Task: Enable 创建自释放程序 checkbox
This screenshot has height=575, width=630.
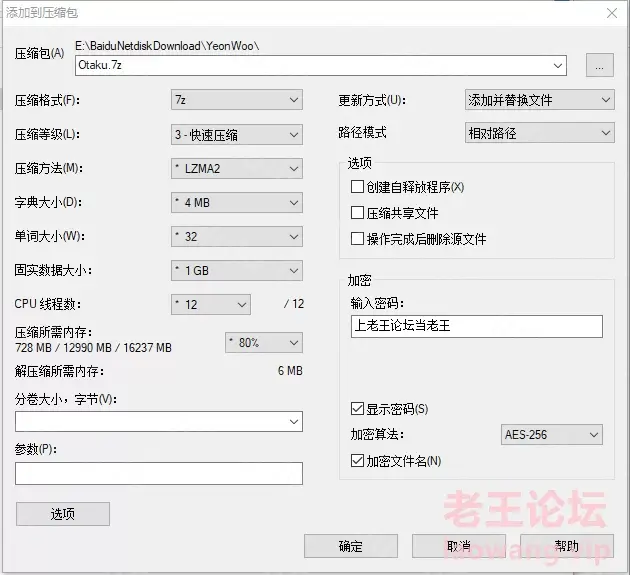Action: pos(357,187)
